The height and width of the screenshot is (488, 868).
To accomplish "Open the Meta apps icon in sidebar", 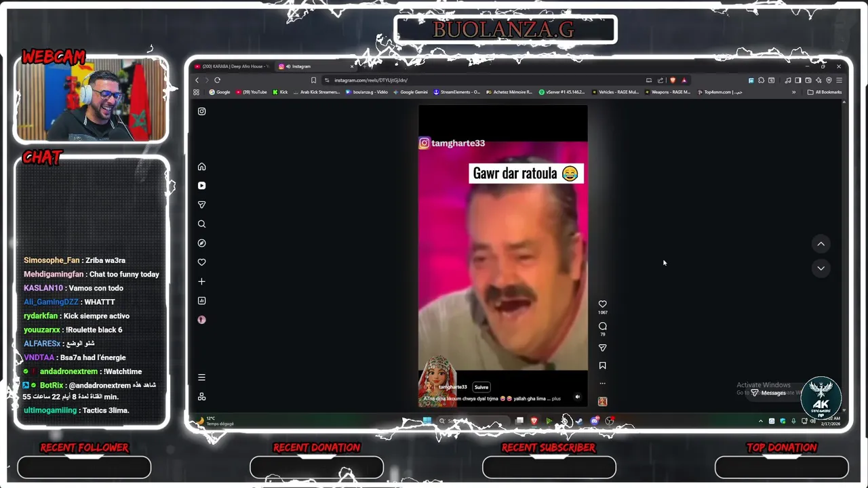I will (x=201, y=396).
